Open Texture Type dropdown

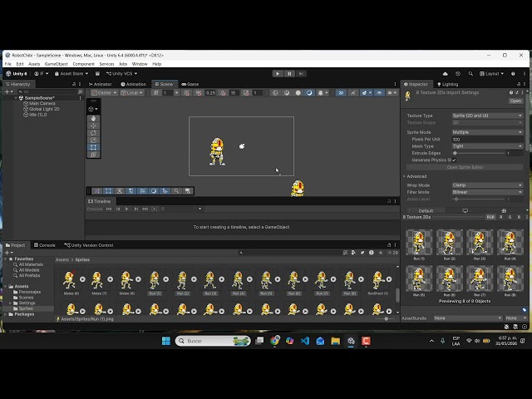487,116
